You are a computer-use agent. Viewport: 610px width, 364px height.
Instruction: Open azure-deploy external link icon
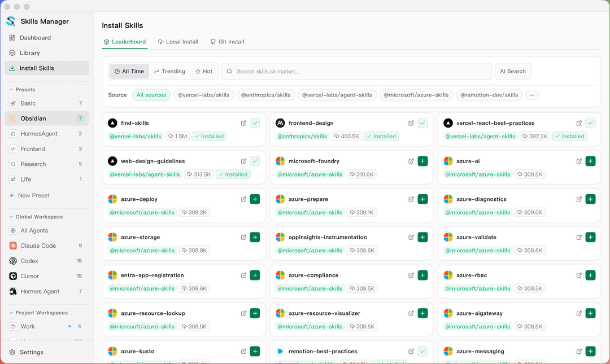(243, 199)
